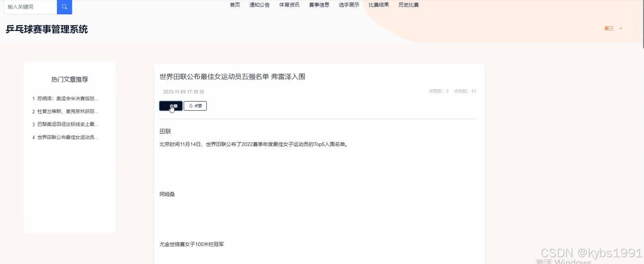Click the blue search magnifier button
Image resolution: width=644 pixels, height=264 pixels.
tap(64, 7)
